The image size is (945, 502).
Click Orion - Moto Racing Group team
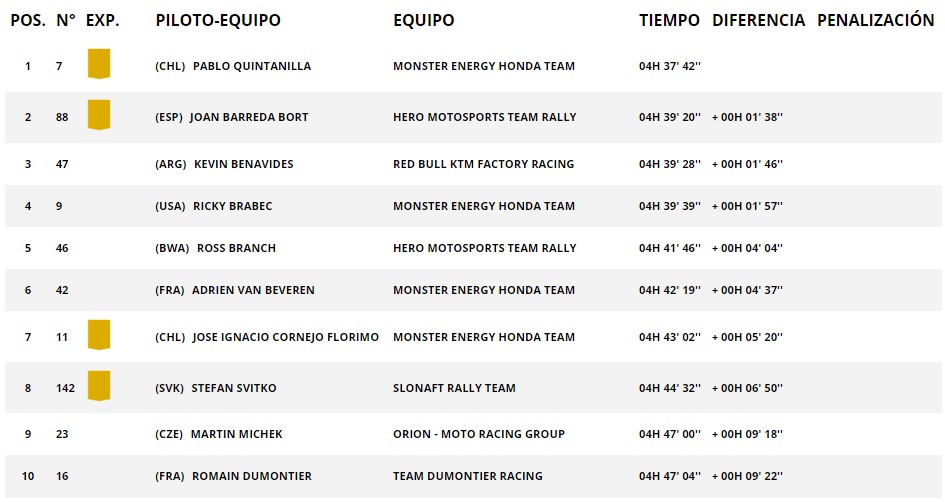pos(479,434)
